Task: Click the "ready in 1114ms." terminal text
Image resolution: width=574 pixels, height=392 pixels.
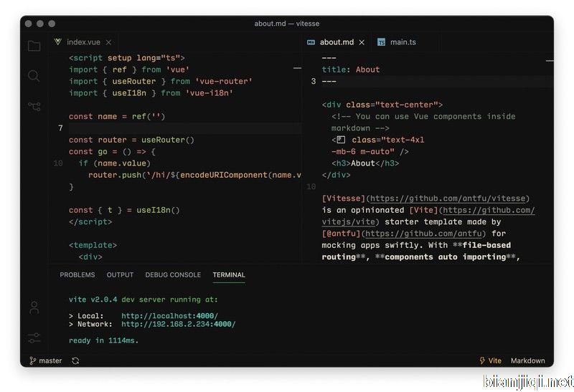Action: 103,340
